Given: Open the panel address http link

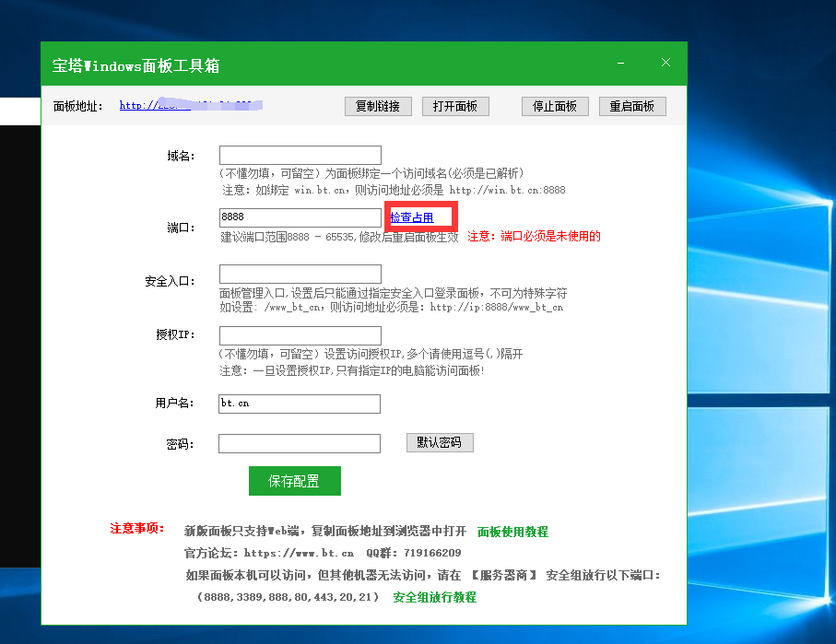Looking at the screenshot, I should 191,105.
